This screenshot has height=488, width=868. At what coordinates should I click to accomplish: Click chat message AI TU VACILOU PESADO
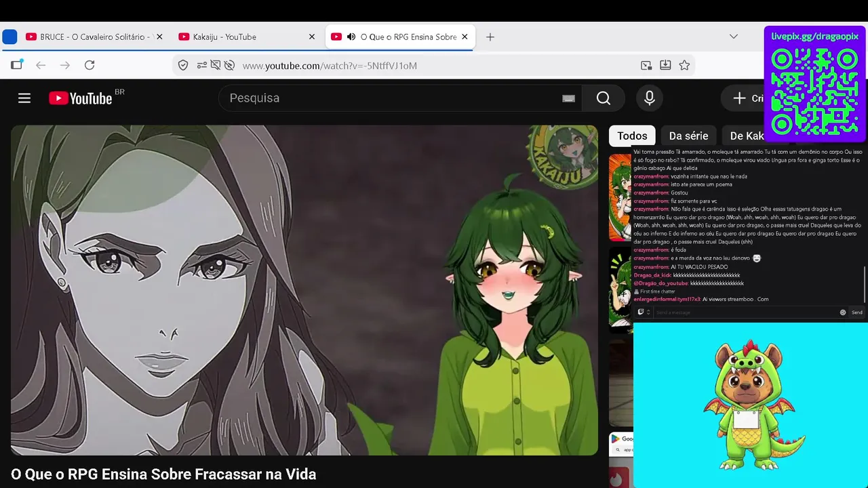point(699,267)
